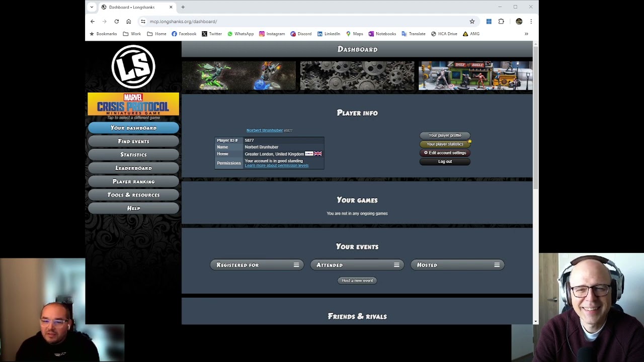Click the United Kingdom flag icon
This screenshot has width=644, height=362.
coord(318,154)
